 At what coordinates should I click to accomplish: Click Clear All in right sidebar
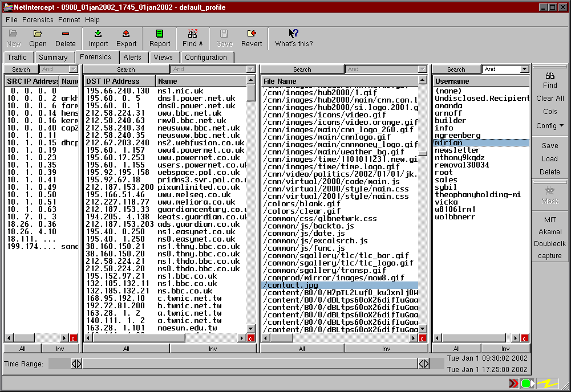(x=550, y=99)
